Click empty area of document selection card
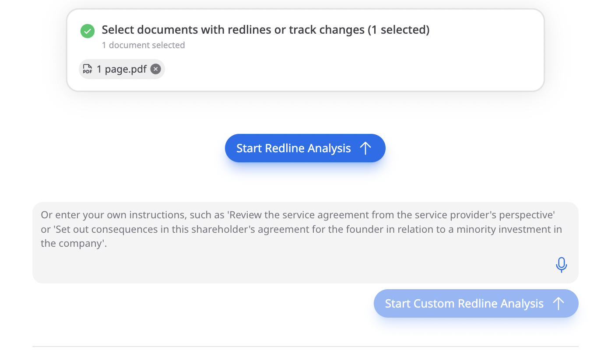Viewport: 597px width, 364px height. pyautogui.click(x=350, y=70)
